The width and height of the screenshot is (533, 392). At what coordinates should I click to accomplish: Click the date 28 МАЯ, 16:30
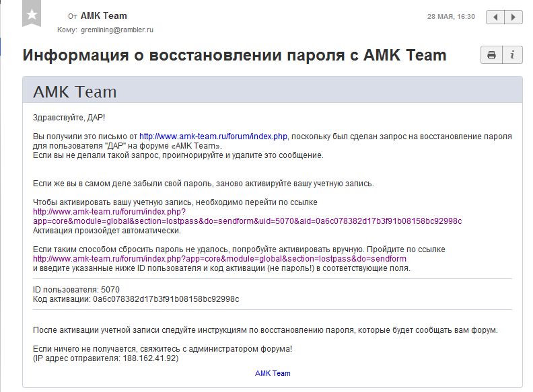[451, 17]
